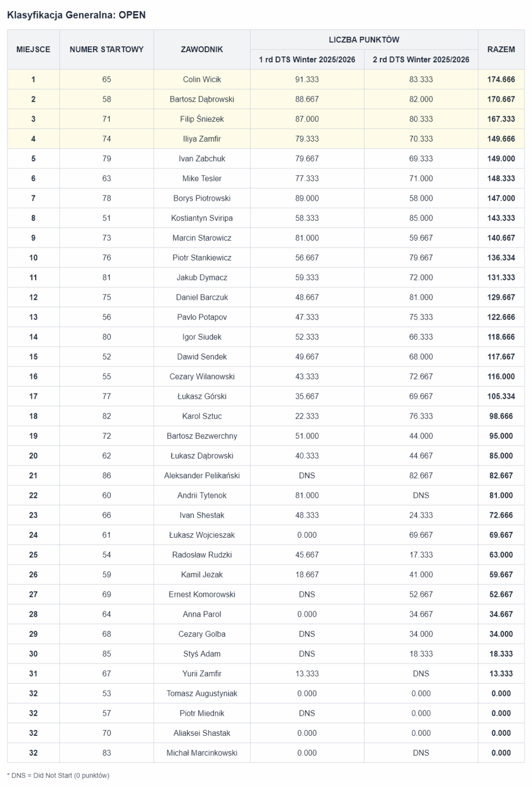Screen dimensions: 532x787
Task: Select the 1 rd DTS Winter 2025/2026 header
Action: 307,60
